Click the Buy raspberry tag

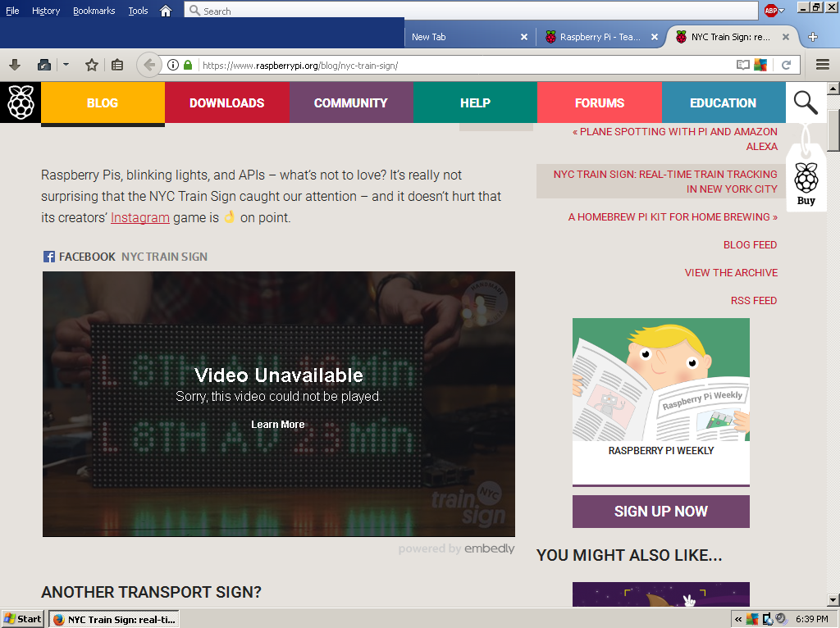tap(806, 176)
